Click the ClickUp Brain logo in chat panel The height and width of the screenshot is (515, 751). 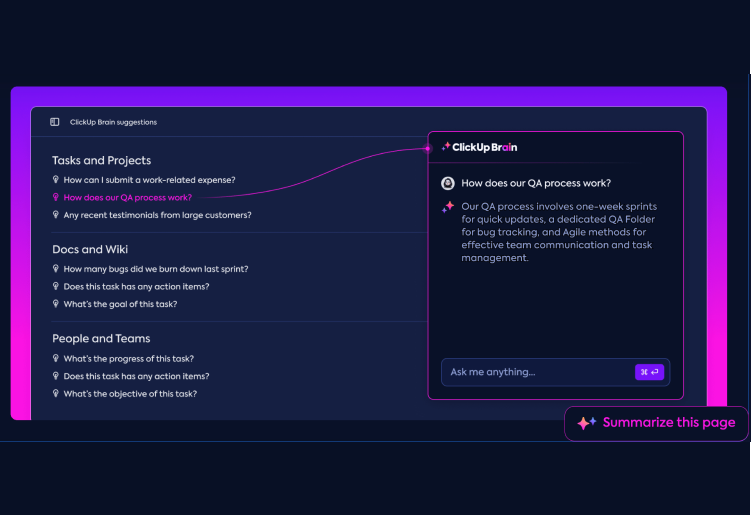coord(479,147)
